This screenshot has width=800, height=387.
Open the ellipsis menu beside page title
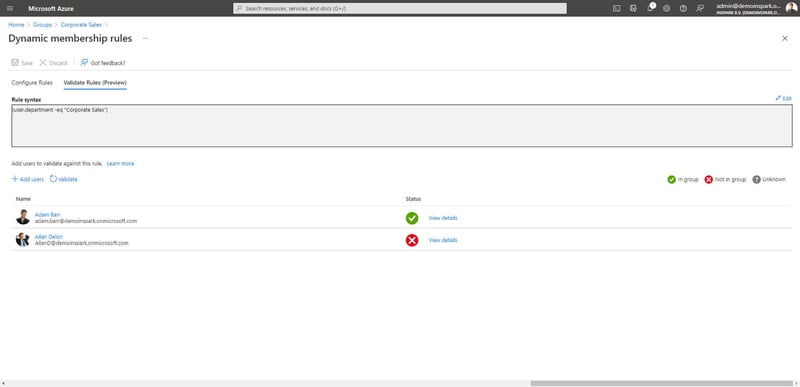click(145, 39)
